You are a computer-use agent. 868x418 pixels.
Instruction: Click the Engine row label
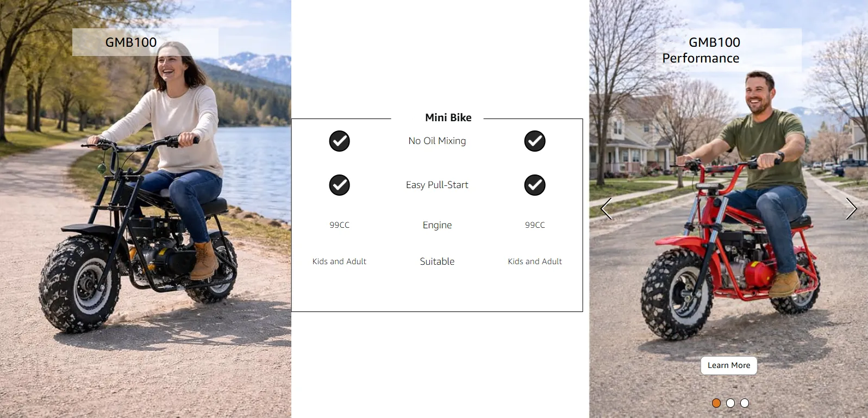437,225
